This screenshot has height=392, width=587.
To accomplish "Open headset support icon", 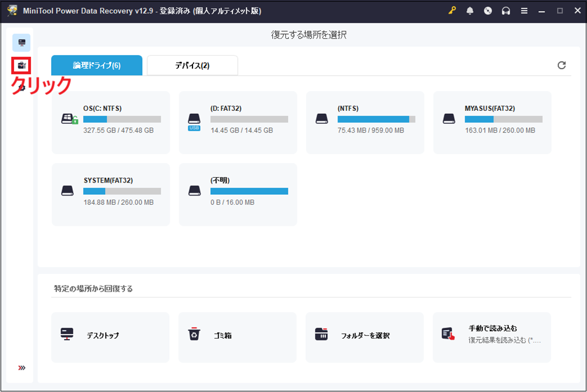I will tap(506, 11).
